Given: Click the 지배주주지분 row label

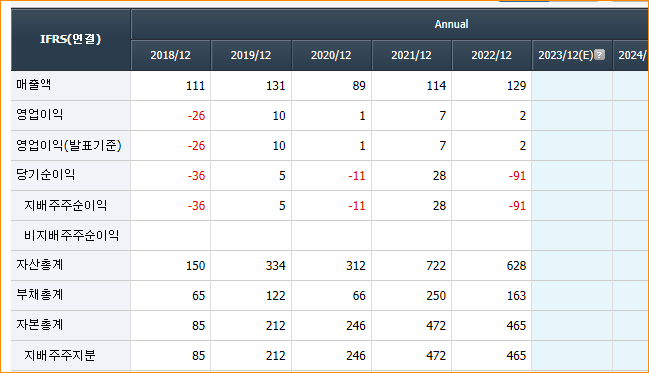Looking at the screenshot, I should tap(60, 355).
